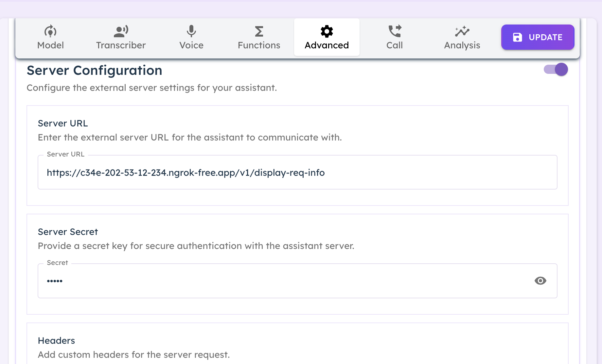
Task: Click "Add custom headers for the server request."
Action: 134,355
